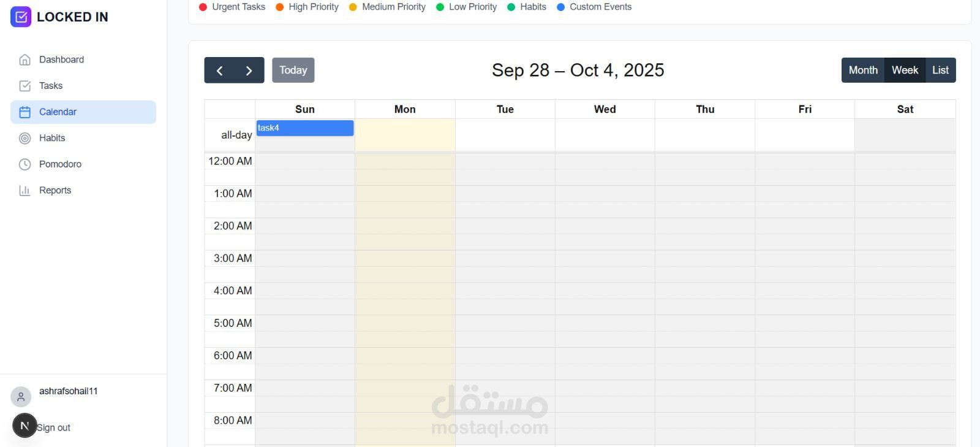Select the Week view tab

(x=905, y=71)
